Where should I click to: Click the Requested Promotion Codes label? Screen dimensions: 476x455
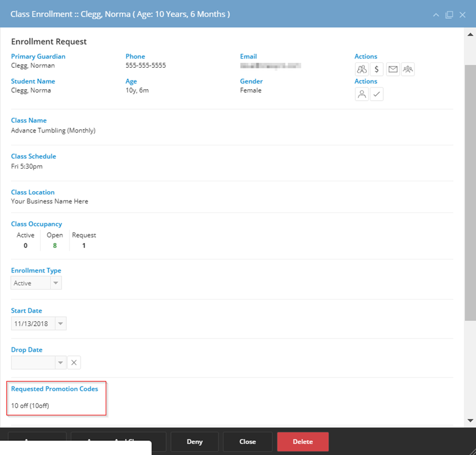coord(55,389)
